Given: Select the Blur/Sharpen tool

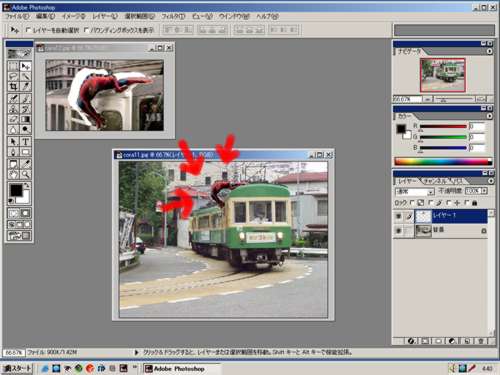Looking at the screenshot, I should click(x=13, y=129).
